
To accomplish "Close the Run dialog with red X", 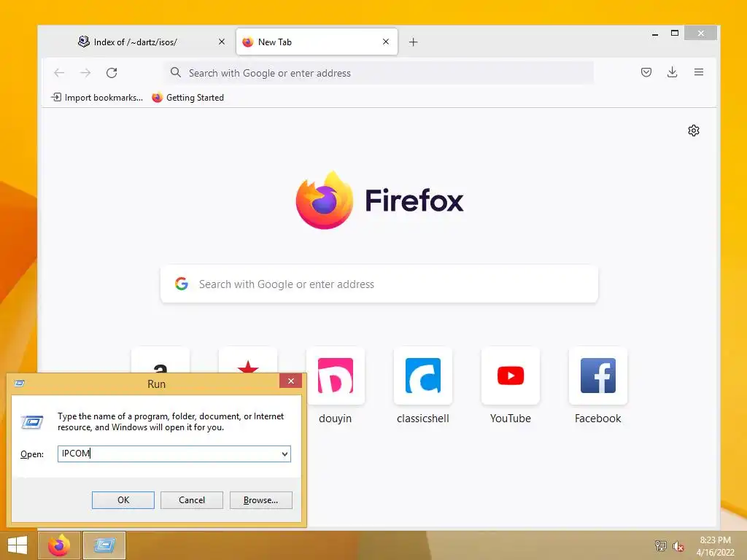I will click(x=290, y=381).
